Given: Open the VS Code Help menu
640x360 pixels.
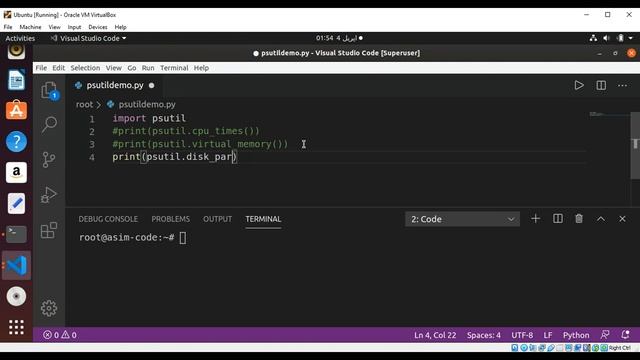Looking at the screenshot, I should pyautogui.click(x=201, y=68).
